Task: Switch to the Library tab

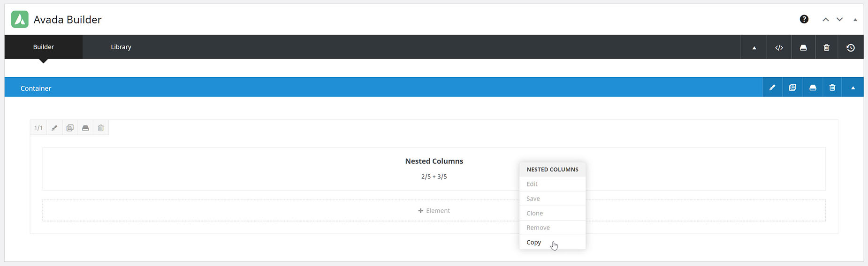Action: click(121, 47)
